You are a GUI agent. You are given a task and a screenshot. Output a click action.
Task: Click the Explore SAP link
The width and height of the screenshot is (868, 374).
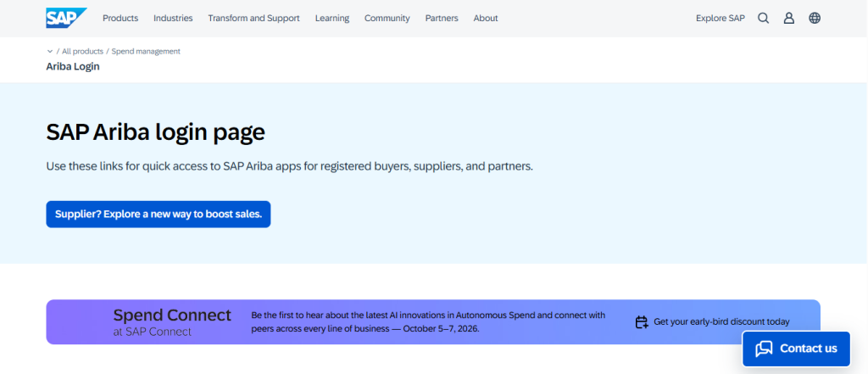pos(721,19)
